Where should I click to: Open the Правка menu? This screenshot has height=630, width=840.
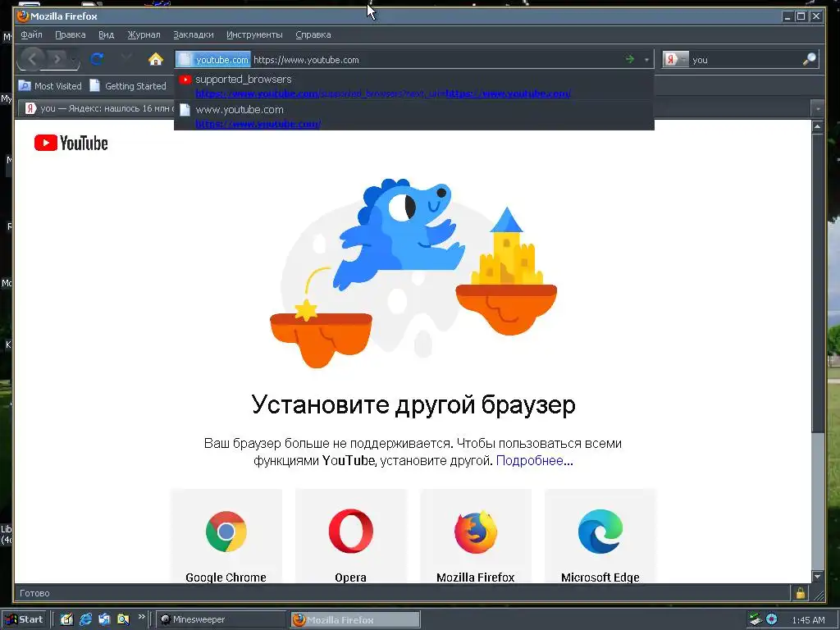coord(71,34)
